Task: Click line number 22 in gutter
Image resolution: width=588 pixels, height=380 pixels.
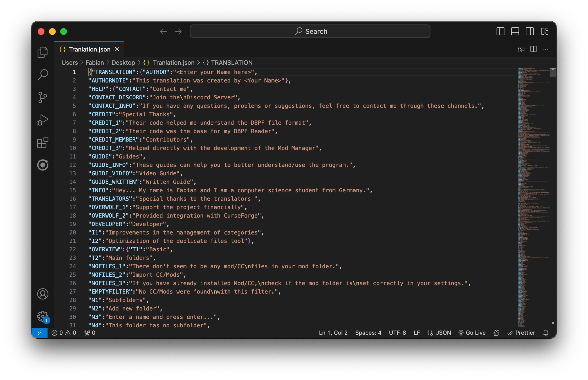Action: (73, 249)
